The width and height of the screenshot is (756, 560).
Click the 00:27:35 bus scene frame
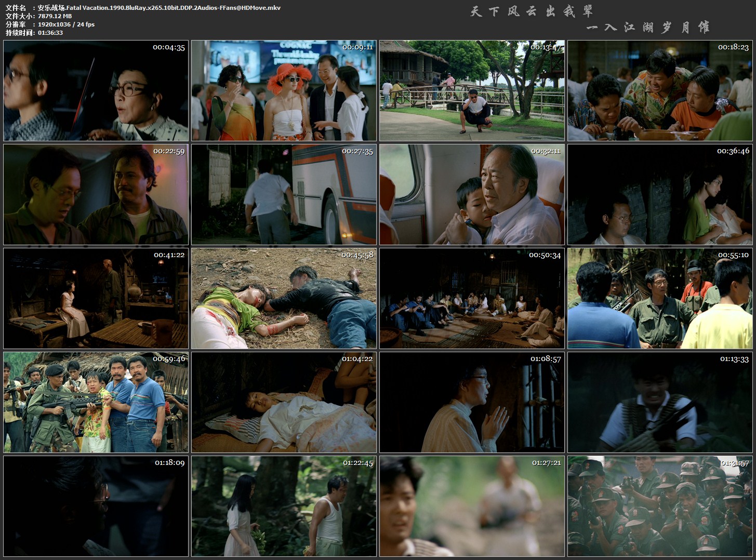click(284, 194)
